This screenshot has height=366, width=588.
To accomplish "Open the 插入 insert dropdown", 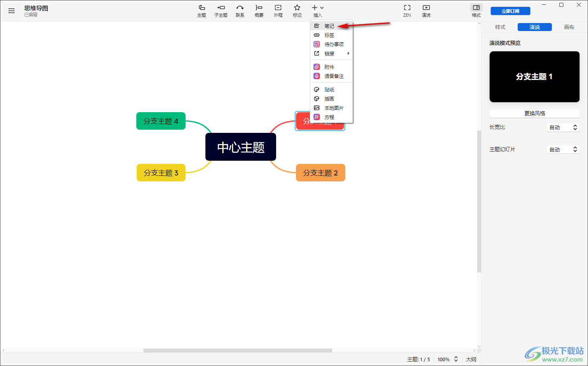I will tap(317, 11).
